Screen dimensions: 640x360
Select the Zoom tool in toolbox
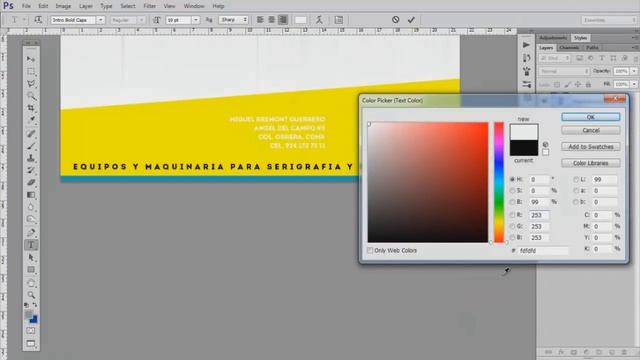point(31,295)
